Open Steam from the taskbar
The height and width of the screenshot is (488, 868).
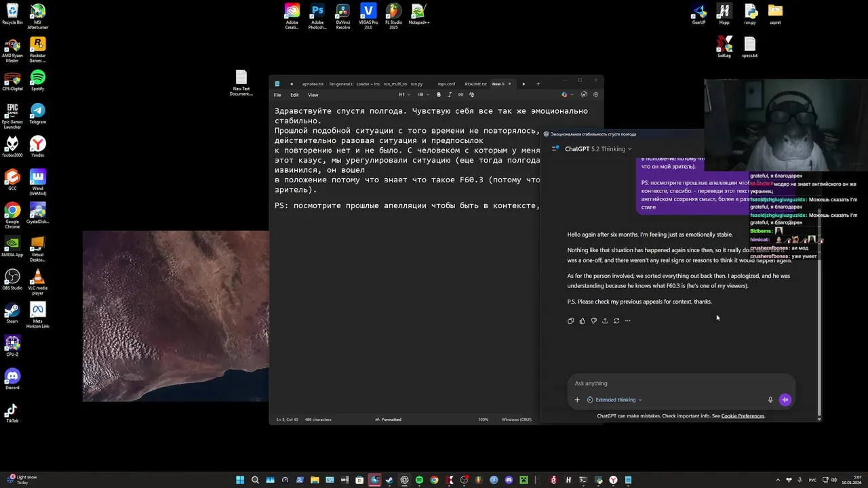(x=389, y=480)
